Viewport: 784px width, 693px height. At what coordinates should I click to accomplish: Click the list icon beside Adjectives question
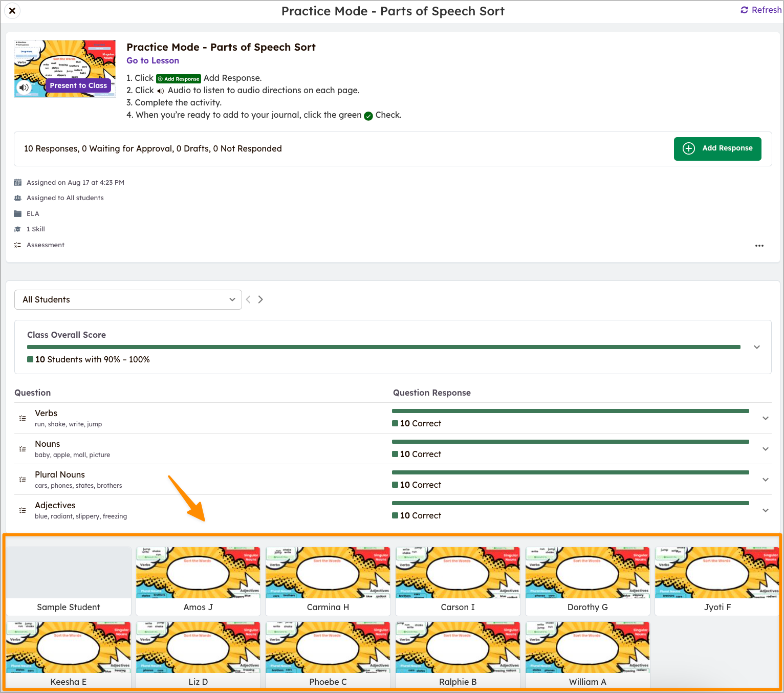pos(23,510)
